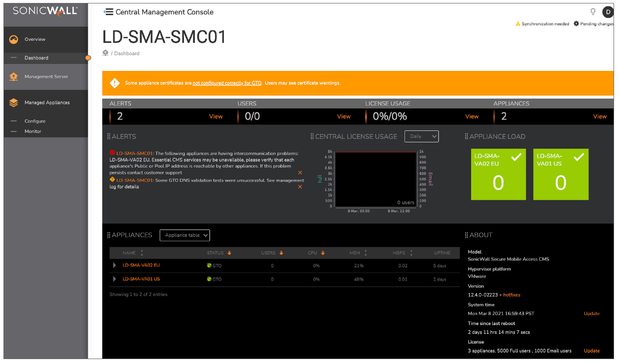
Task: Click the APPLIANCES panel drag handle
Action: (x=109, y=235)
